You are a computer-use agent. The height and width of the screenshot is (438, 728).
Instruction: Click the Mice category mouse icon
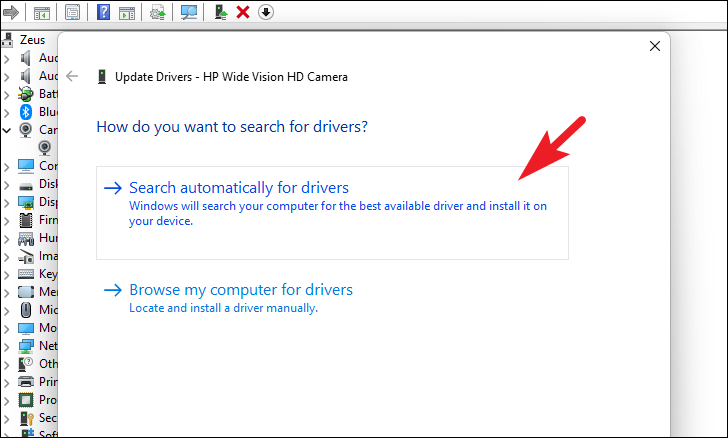point(26,310)
